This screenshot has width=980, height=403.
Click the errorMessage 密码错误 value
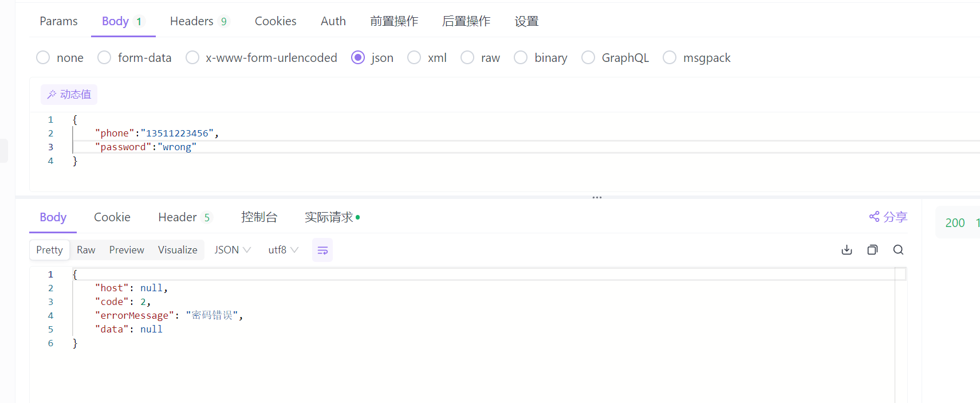(x=212, y=315)
